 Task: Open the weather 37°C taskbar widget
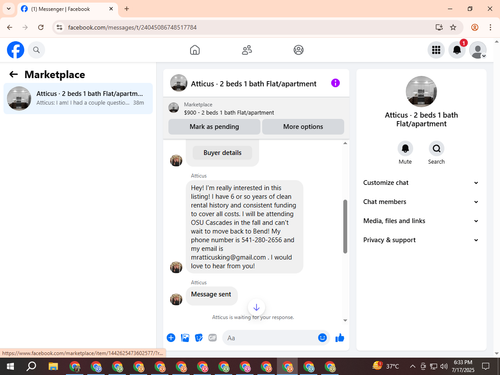[x=386, y=366]
